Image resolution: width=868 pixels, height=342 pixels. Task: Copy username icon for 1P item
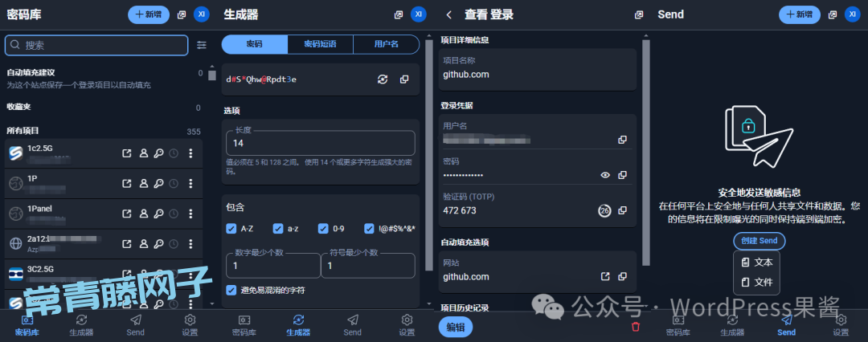(x=143, y=183)
